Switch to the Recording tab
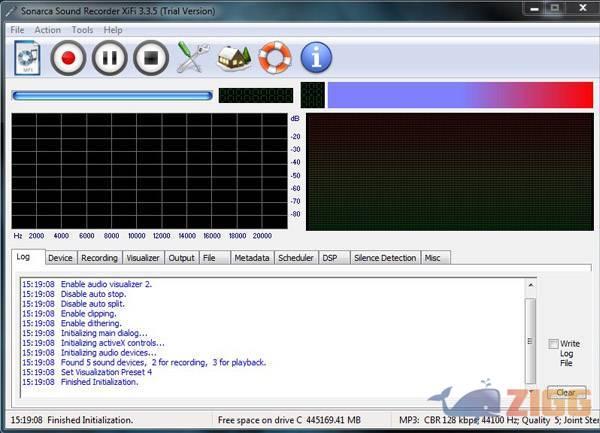 (x=99, y=258)
